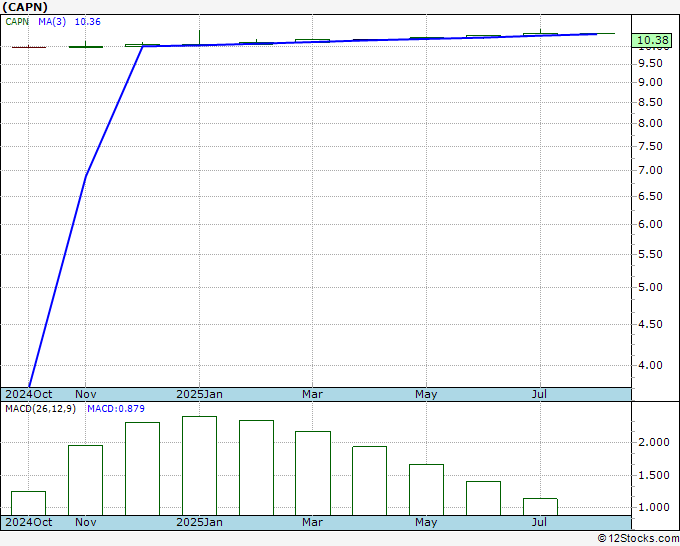Viewport: 680px width, 546px height.
Task: Click the CAPN legend label
Action: click(17, 22)
